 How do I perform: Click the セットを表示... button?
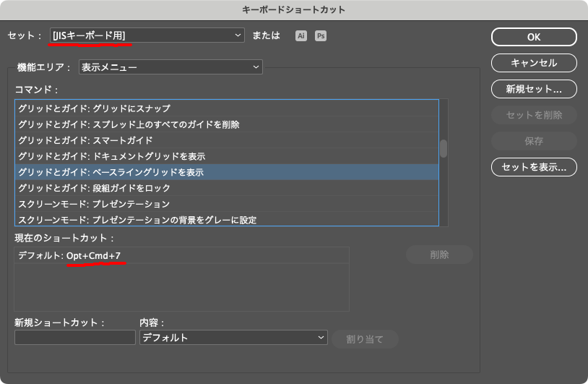534,167
